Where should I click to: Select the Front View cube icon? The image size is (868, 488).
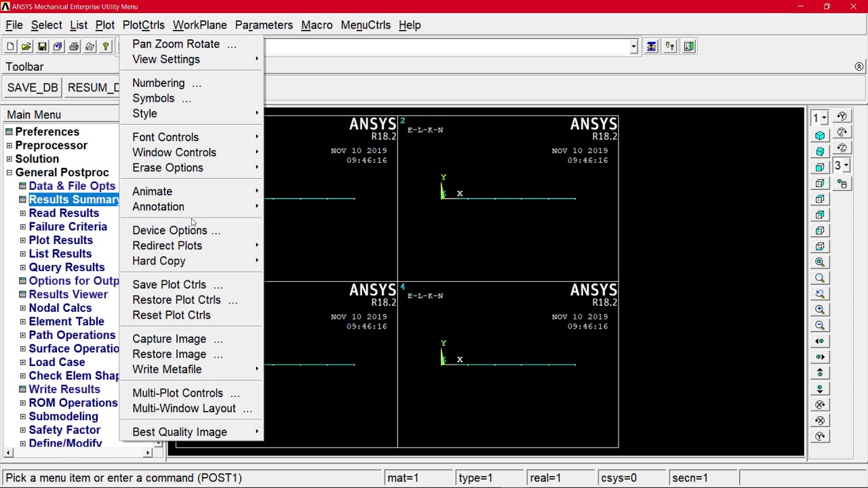[x=820, y=167]
